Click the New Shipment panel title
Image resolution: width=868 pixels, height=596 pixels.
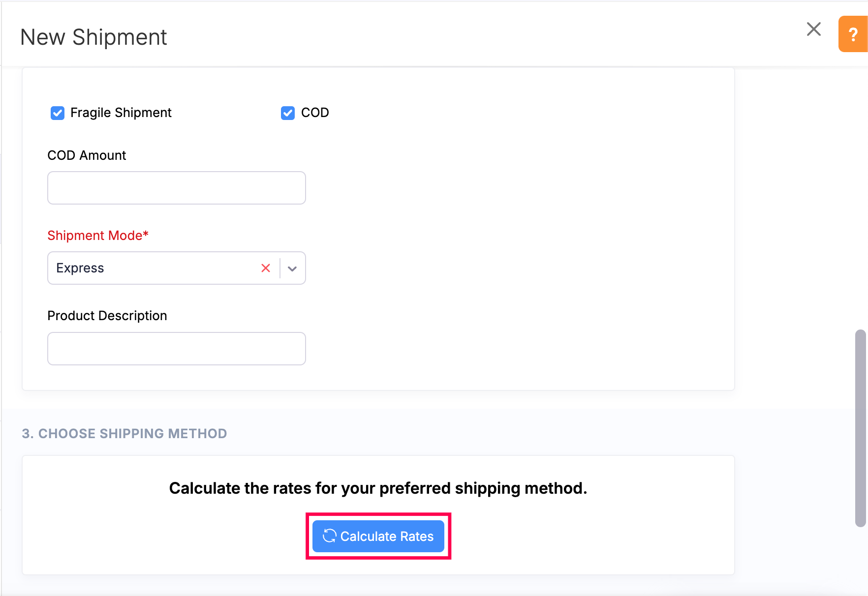(93, 37)
